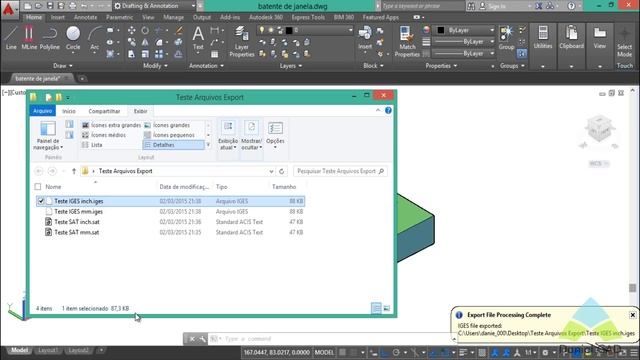Click the Rotate tool in Modify panel

click(x=145, y=31)
